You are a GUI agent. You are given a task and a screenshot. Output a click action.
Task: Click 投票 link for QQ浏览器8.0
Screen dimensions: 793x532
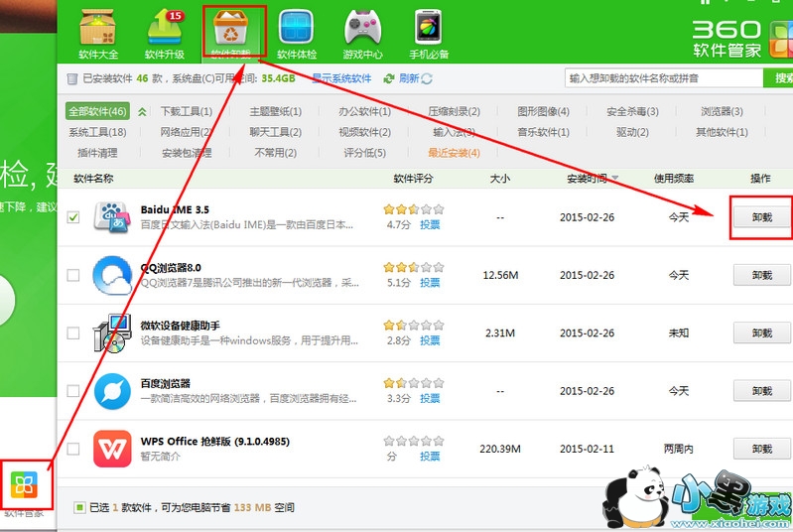tap(430, 283)
